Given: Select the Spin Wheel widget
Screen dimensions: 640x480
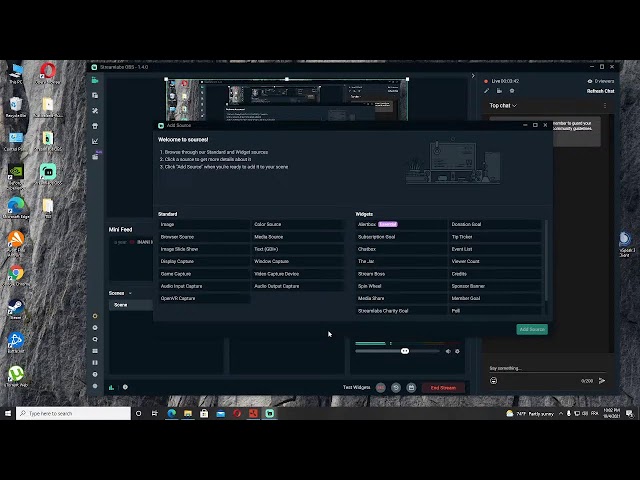Looking at the screenshot, I should pos(401,286).
